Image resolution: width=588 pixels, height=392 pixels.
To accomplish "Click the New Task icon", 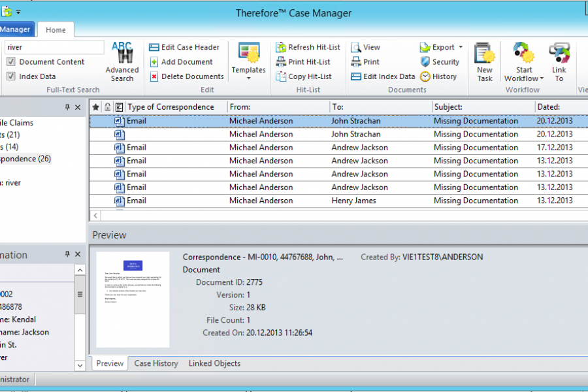I will (484, 54).
